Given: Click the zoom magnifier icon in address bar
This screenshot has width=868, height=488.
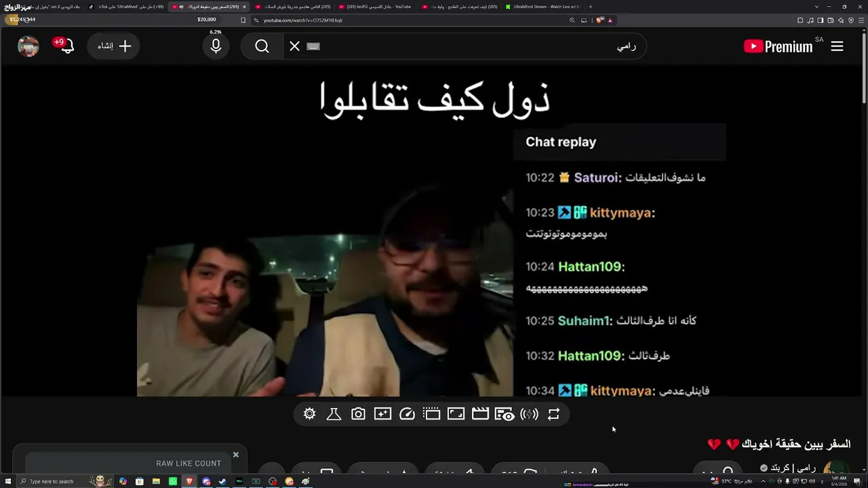Looking at the screenshot, I should [x=572, y=20].
